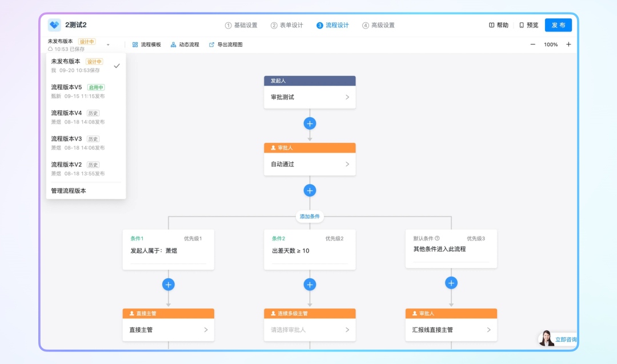Click the blue 发布 button
617x364 pixels.
click(x=558, y=25)
